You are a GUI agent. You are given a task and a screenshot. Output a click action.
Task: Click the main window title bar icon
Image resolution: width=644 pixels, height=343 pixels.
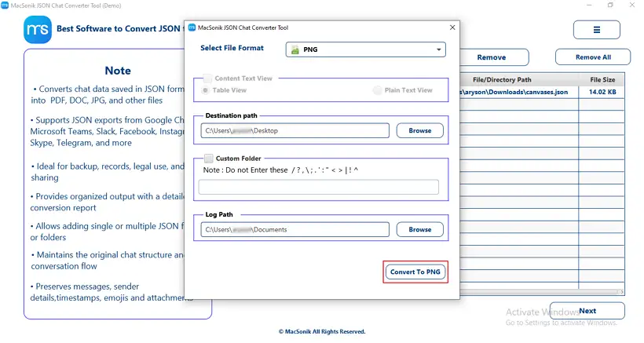pos(5,5)
